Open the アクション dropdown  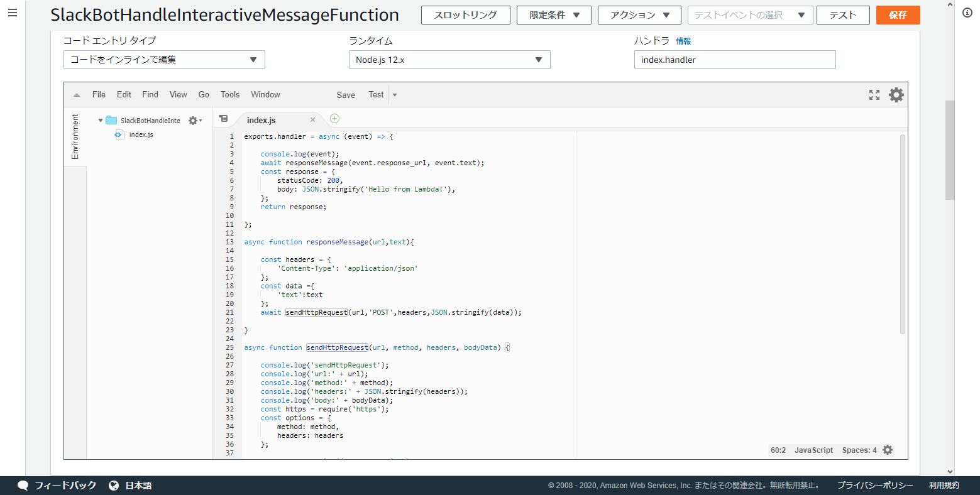(640, 15)
